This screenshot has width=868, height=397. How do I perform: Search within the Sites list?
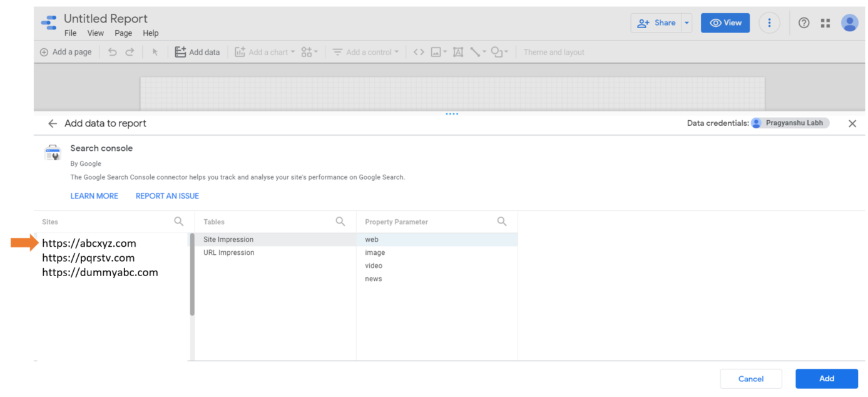point(179,221)
